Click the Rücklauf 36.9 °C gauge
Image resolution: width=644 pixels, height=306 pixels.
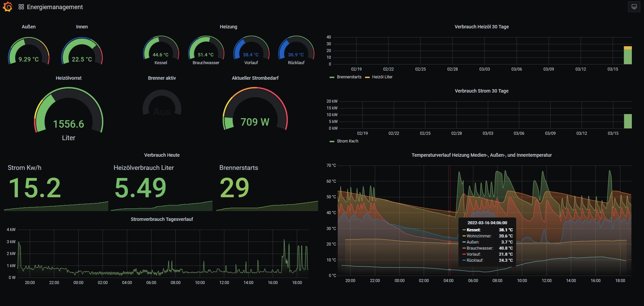click(x=296, y=48)
